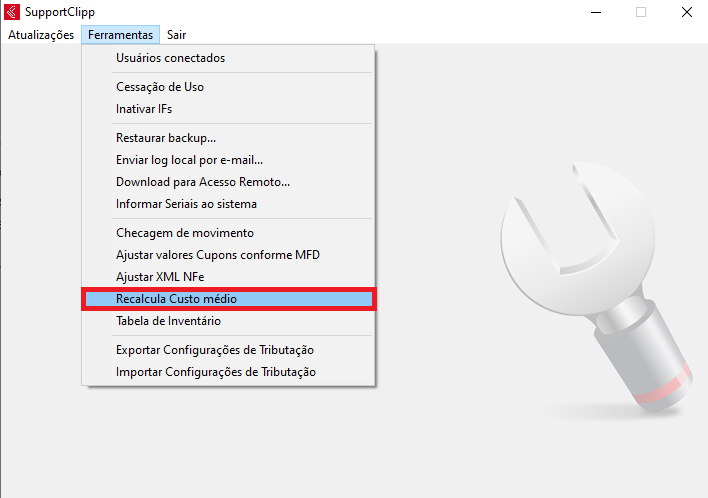Select Usuários conectados from the menu
The width and height of the screenshot is (708, 498).
click(170, 58)
